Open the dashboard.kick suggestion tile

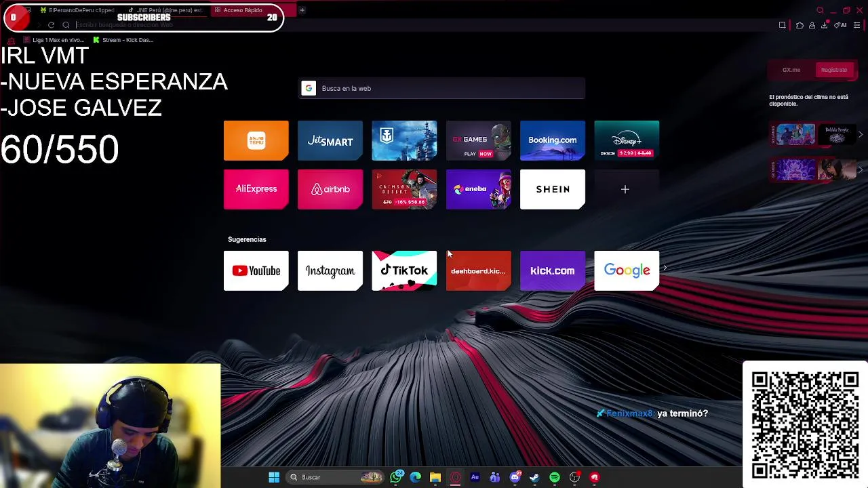coord(478,270)
